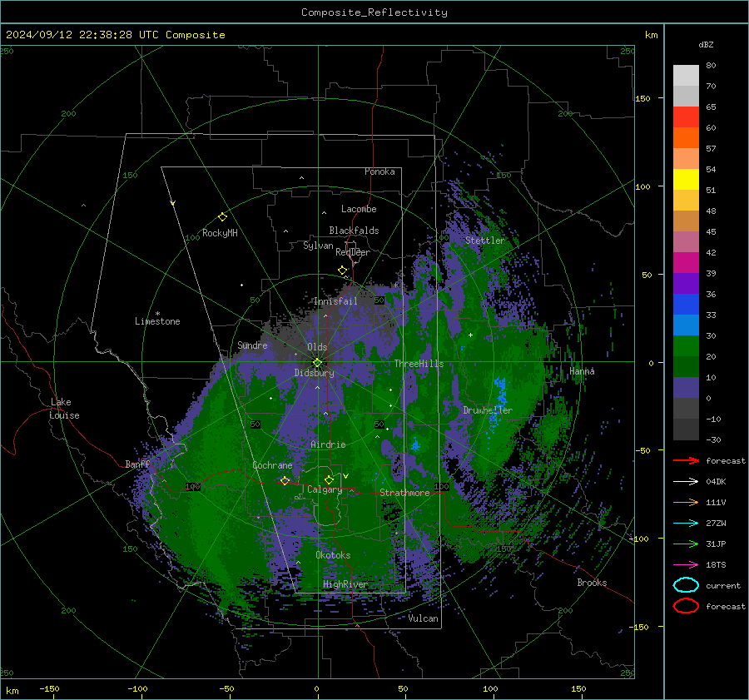Click the Lake Louise label
Image resolution: width=749 pixels, height=700 pixels.
(x=64, y=409)
